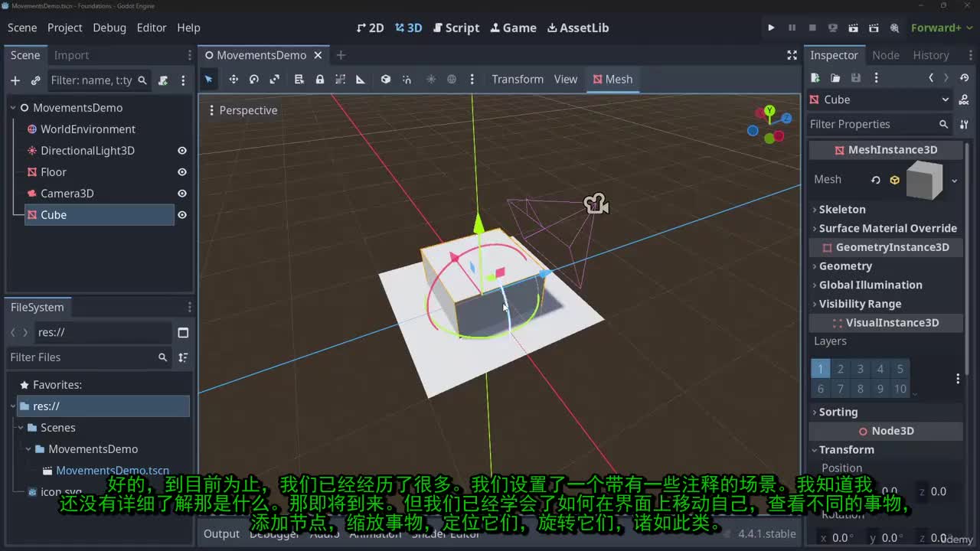The width and height of the screenshot is (980, 551).
Task: Switch to the Import dock tab
Action: tap(71, 55)
